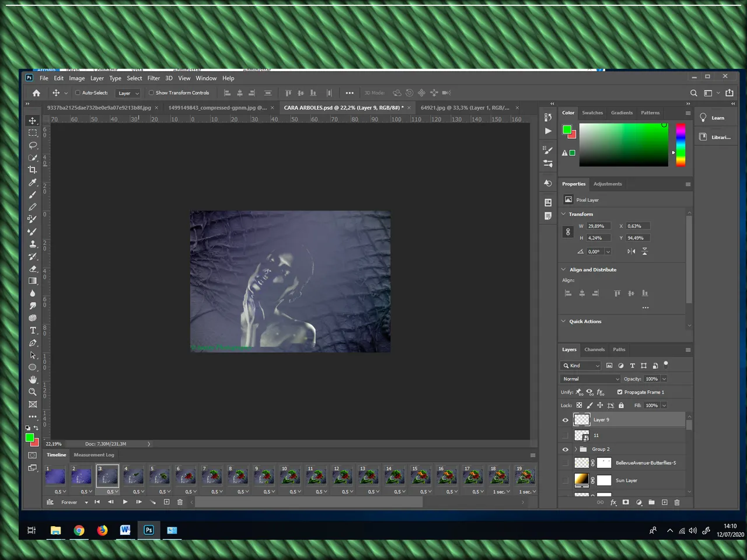
Task: Open the Image menu
Action: tap(77, 78)
